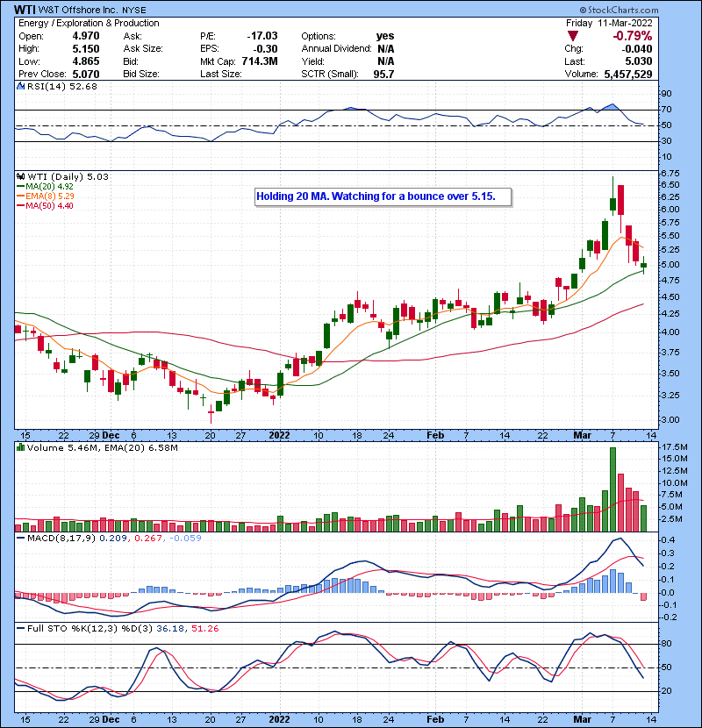Click the P/E value -17.03

pos(262,36)
